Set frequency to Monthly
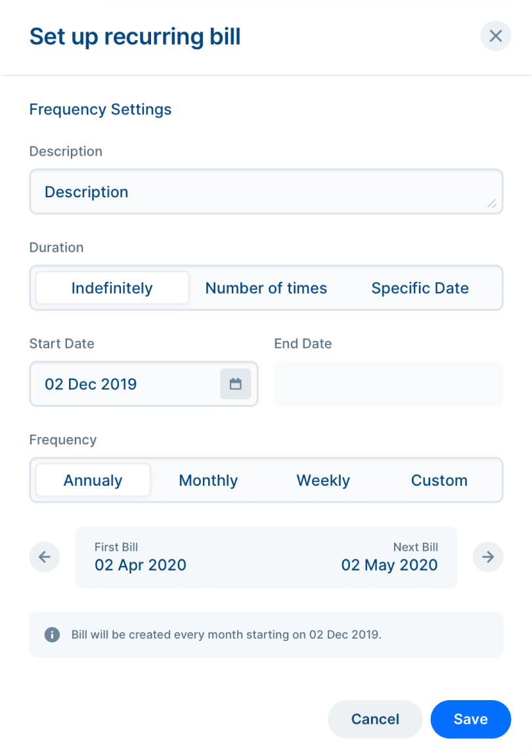This screenshot has height=756, width=532. pos(208,480)
